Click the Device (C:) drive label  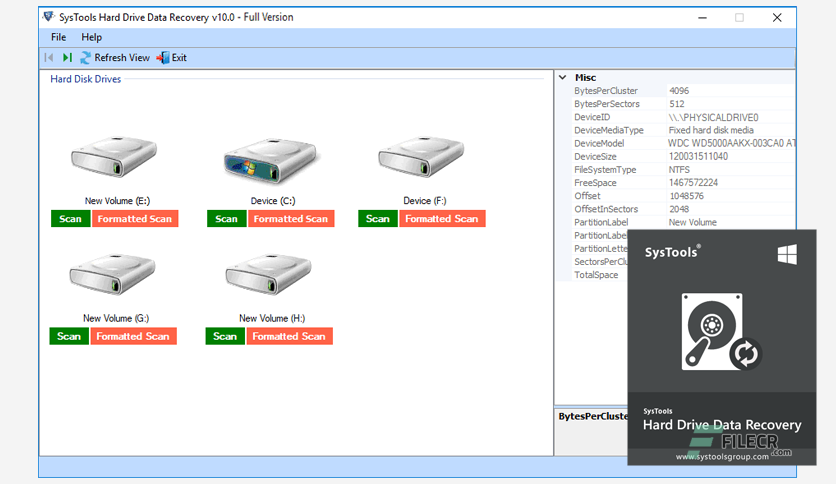[273, 201]
